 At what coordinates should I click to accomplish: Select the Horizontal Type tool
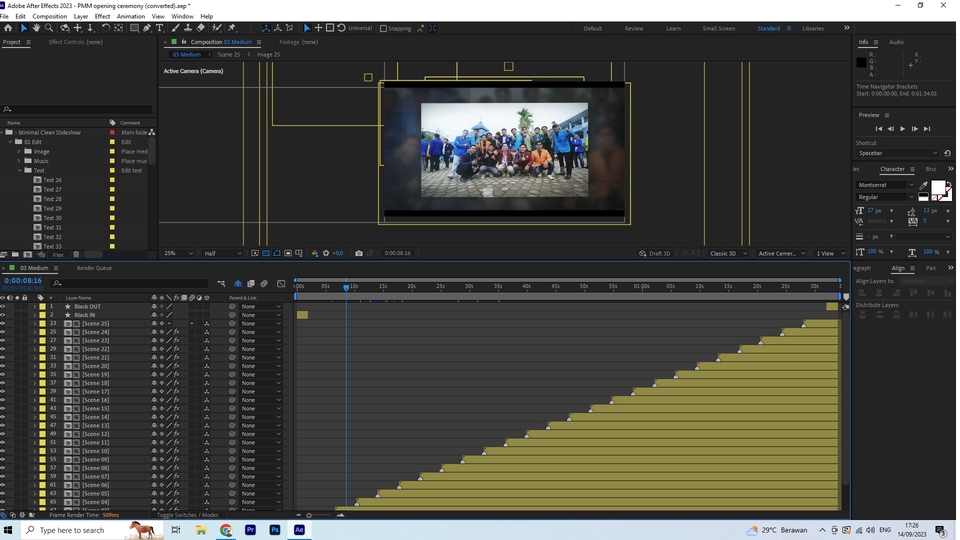pos(160,28)
